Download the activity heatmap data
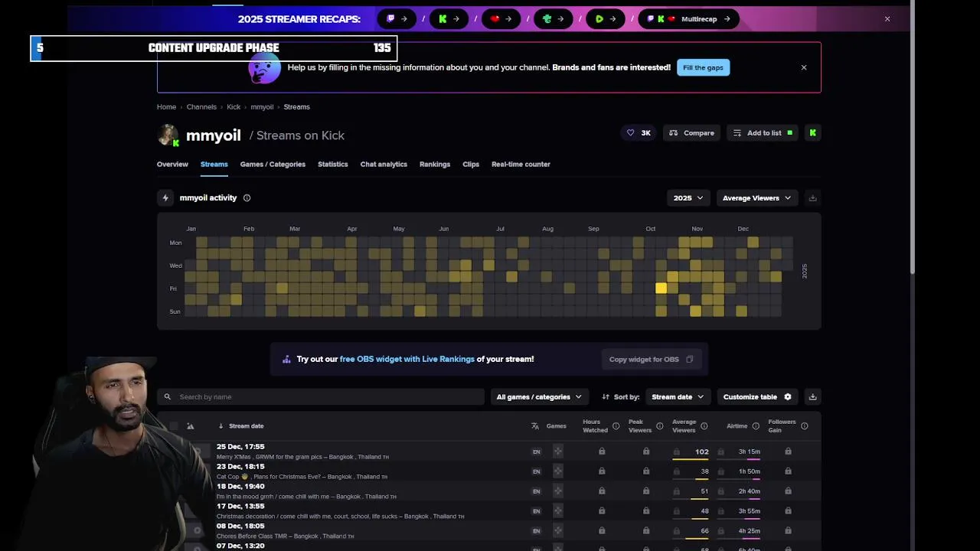 point(813,197)
